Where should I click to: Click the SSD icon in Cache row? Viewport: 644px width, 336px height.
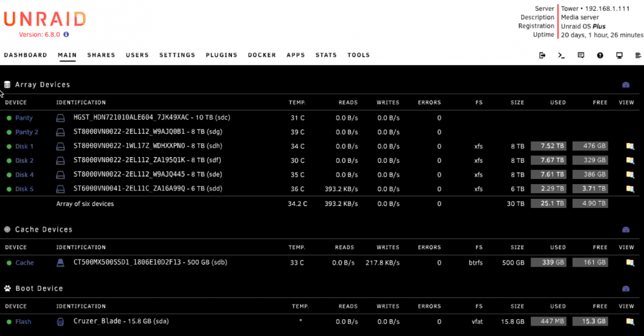click(x=61, y=263)
